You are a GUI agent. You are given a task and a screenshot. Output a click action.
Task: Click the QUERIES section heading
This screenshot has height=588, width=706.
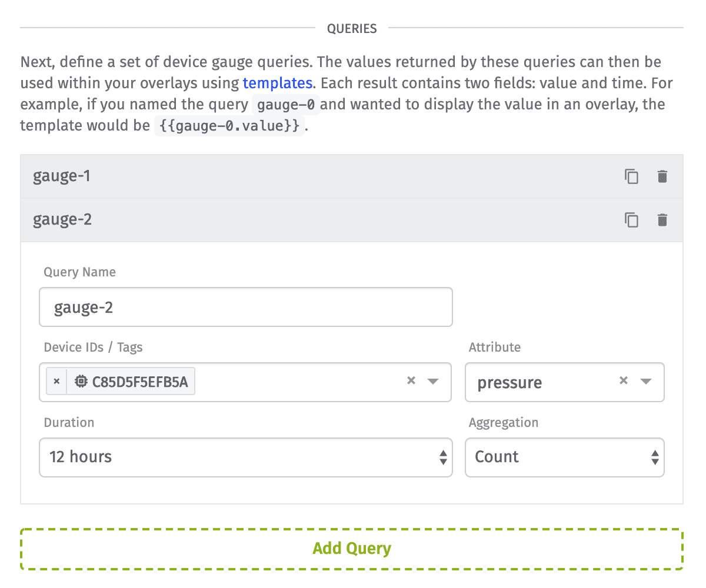tap(352, 28)
